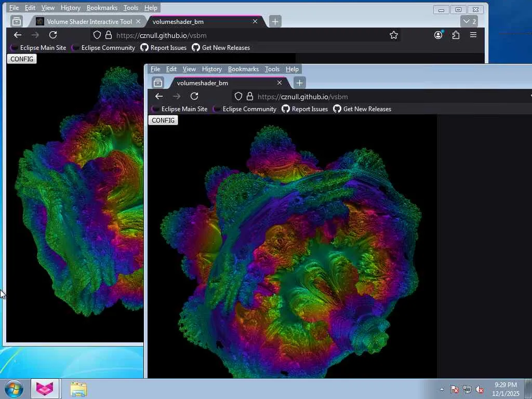Open muted volume tray icon
This screenshot has height=399, width=532.
pyautogui.click(x=480, y=389)
